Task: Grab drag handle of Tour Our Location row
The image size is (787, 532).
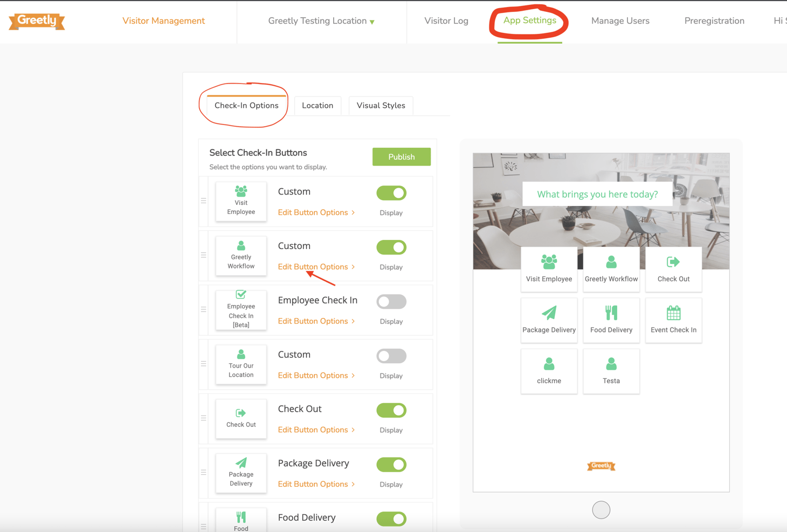Action: pyautogui.click(x=204, y=364)
